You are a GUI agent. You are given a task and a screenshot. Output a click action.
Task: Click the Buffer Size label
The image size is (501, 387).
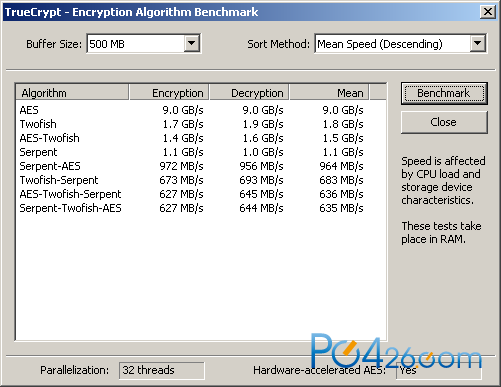(x=54, y=44)
